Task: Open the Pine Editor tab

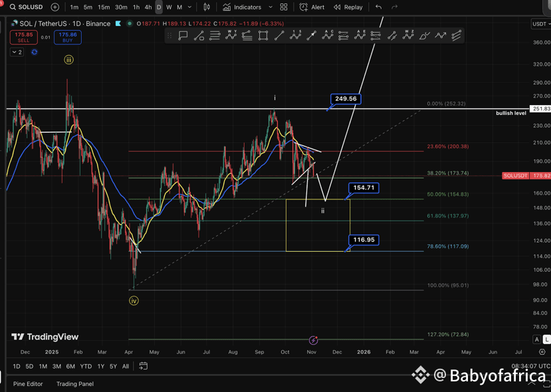Action: (28, 384)
